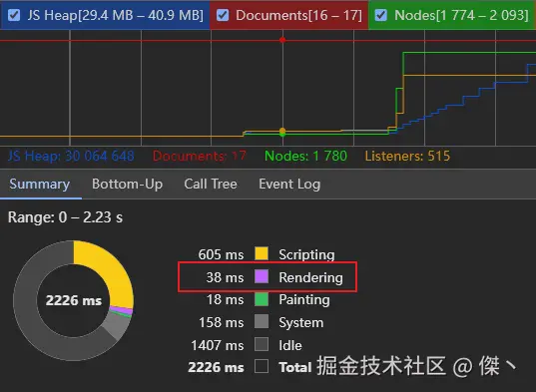Image resolution: width=536 pixels, height=392 pixels.
Task: Click the 'Documents: 17' readout
Action: pos(200,156)
